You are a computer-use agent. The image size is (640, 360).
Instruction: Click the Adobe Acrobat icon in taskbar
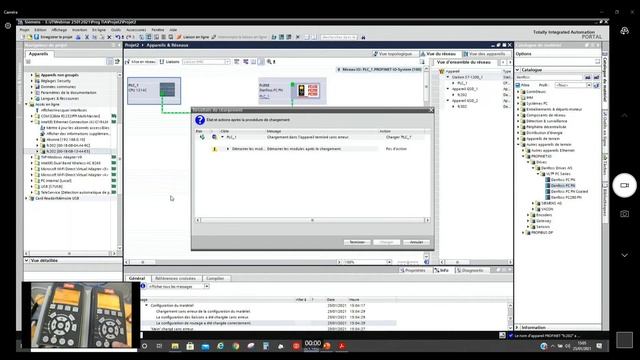(342, 346)
